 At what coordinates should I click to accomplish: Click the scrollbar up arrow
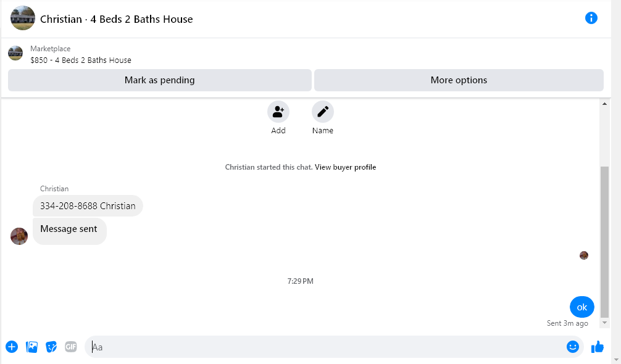coord(604,104)
